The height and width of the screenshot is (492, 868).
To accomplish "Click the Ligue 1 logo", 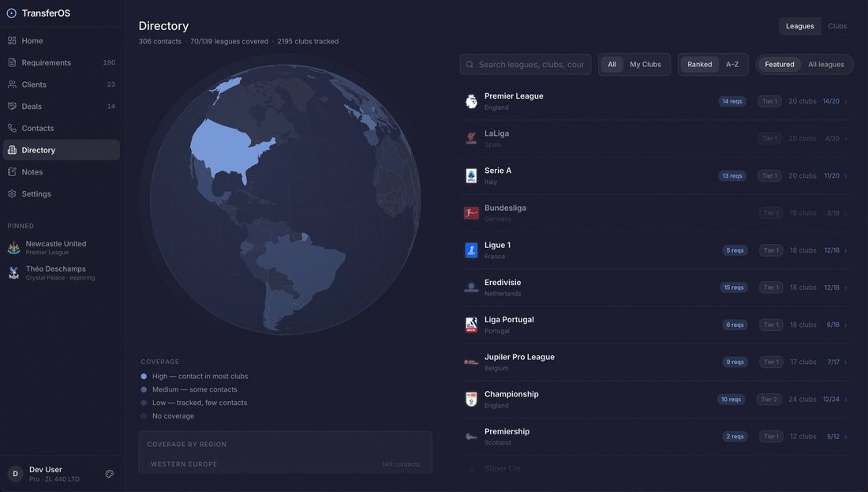I will coord(471,250).
